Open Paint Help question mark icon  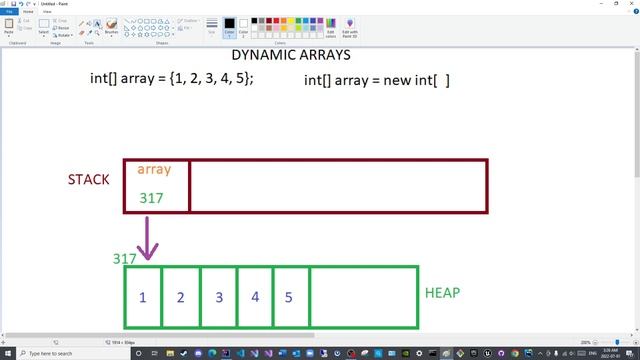coord(636,11)
